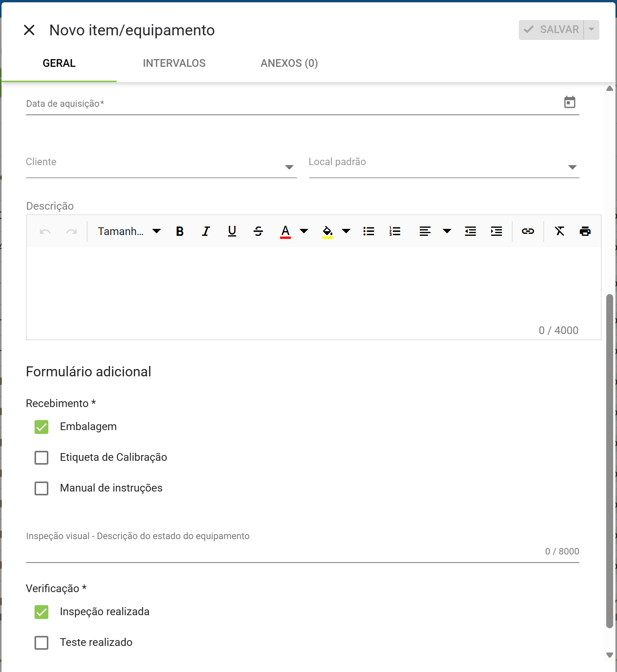Uncheck the Embalagem checkbox

pyautogui.click(x=41, y=427)
